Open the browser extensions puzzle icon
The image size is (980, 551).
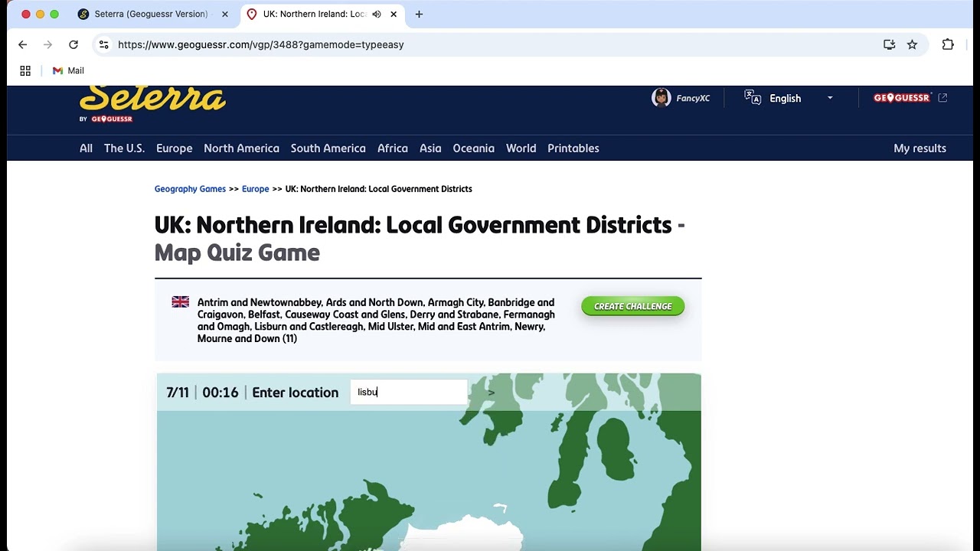tap(948, 44)
